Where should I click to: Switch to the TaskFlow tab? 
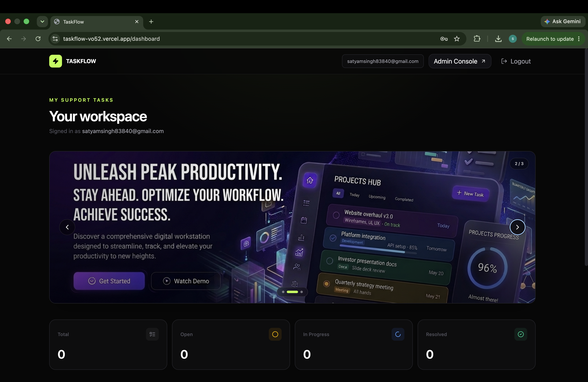pos(97,22)
